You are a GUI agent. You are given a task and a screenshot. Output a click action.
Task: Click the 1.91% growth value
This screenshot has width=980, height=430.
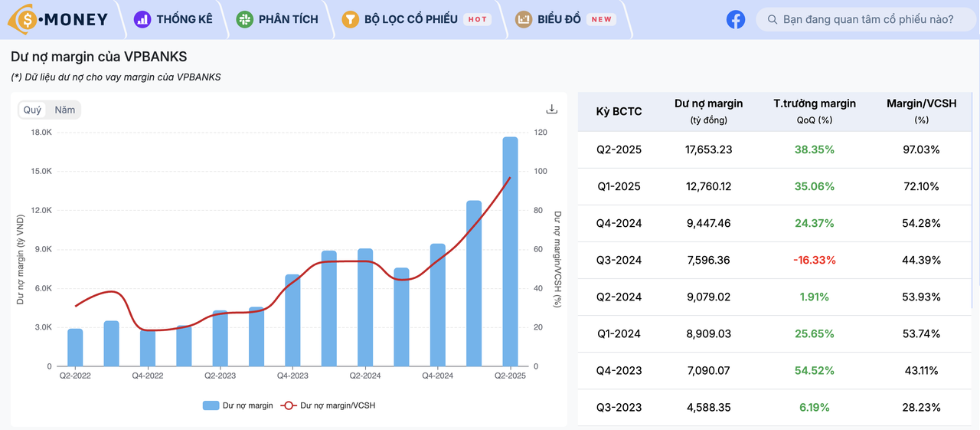click(815, 297)
